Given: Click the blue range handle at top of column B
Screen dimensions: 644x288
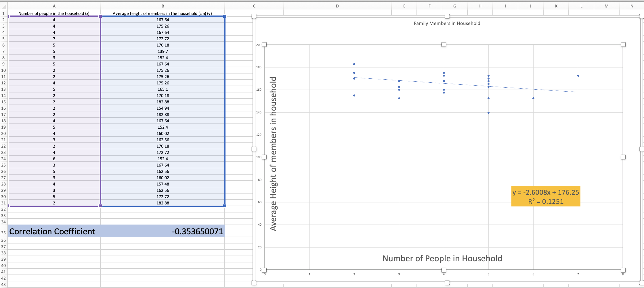Looking at the screenshot, I should (225, 16).
